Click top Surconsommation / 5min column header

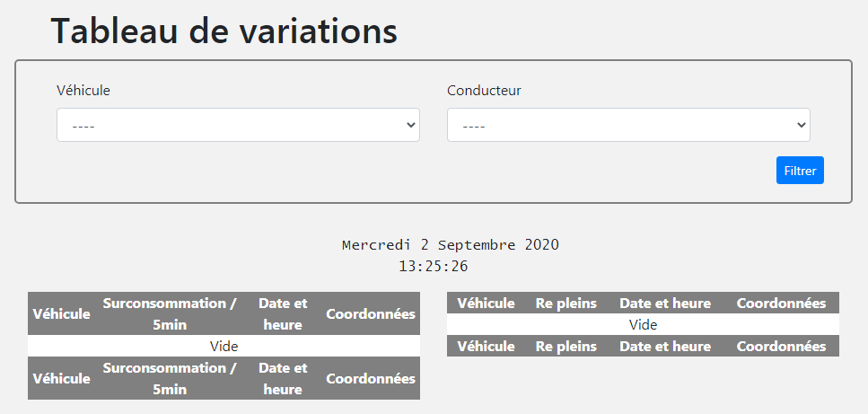pos(170,313)
